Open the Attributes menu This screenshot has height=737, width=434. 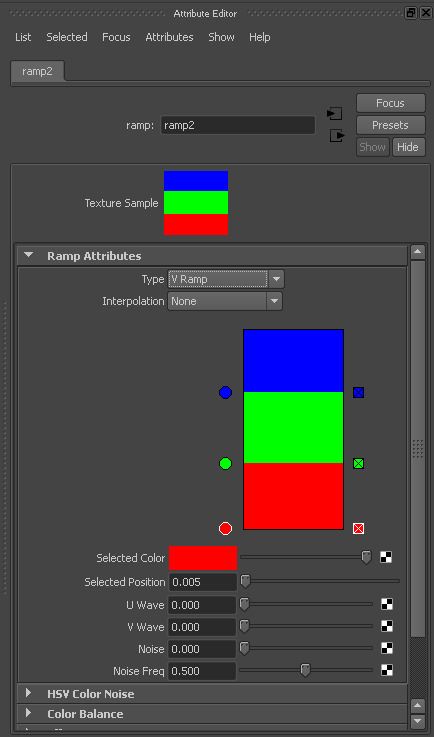[x=169, y=37]
